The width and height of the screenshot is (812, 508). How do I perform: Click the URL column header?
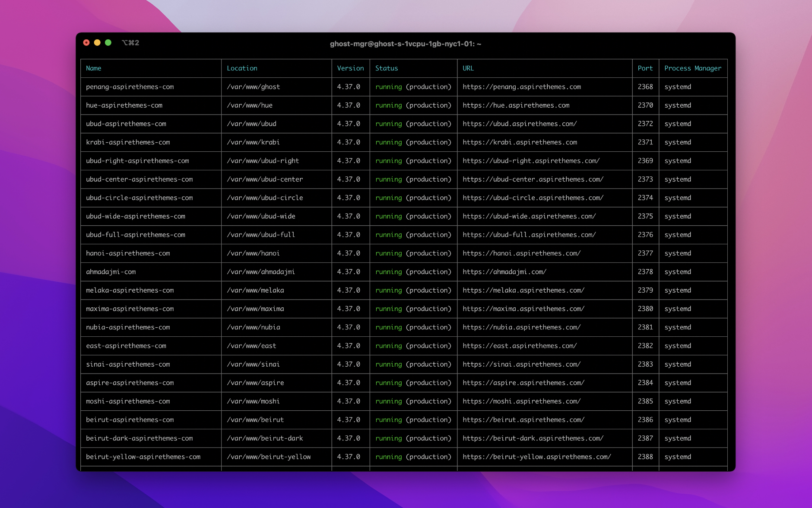pyautogui.click(x=468, y=68)
